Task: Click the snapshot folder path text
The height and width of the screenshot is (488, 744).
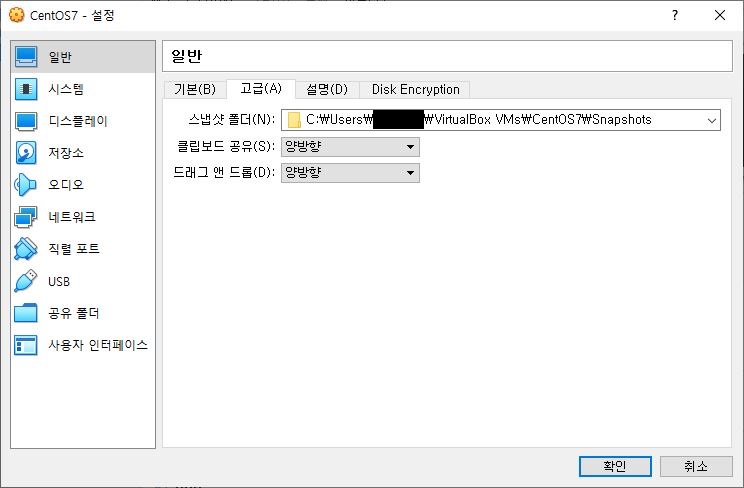Action: tap(479, 120)
